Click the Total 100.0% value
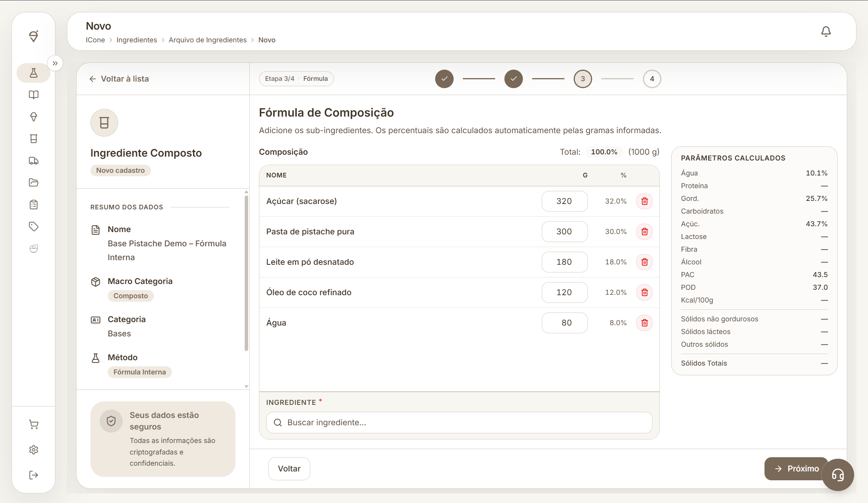Screen dimensions: 868x503 (x=604, y=152)
